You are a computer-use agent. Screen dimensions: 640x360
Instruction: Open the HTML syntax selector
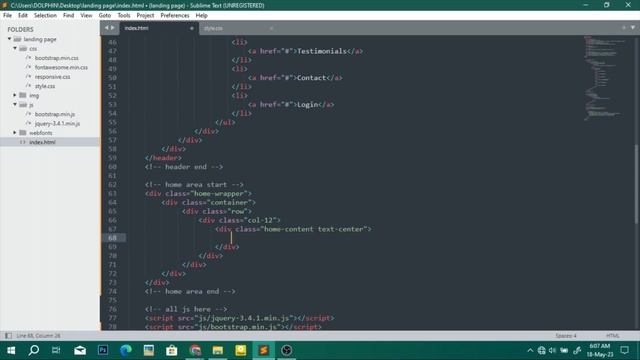point(612,336)
